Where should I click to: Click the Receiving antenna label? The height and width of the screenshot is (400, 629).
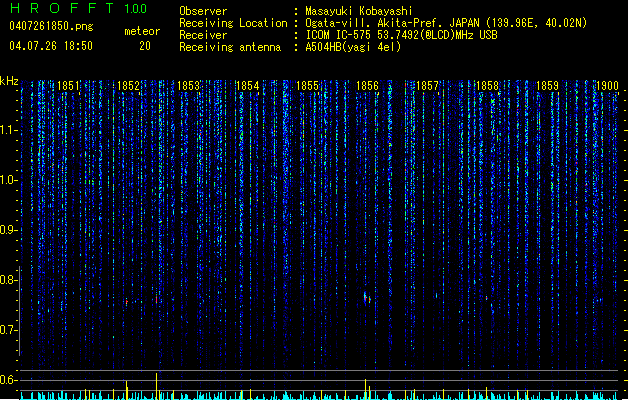click(230, 47)
